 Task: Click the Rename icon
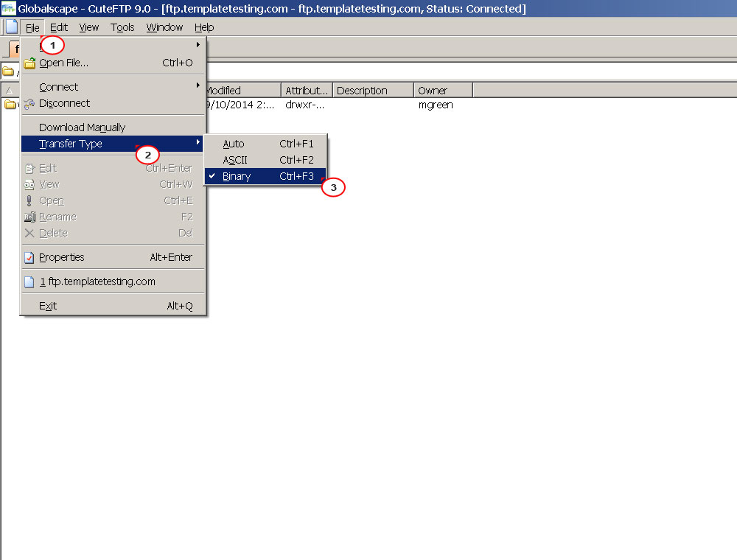pyautogui.click(x=29, y=217)
